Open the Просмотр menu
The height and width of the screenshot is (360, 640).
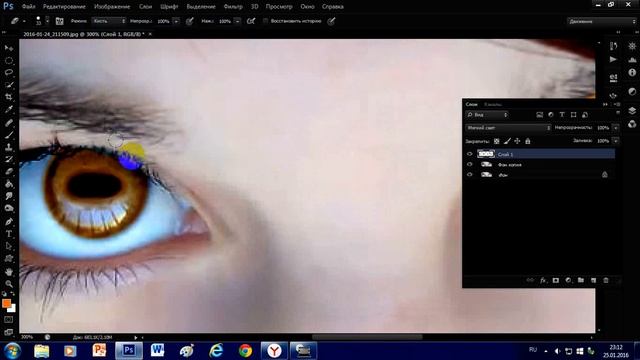click(x=279, y=7)
